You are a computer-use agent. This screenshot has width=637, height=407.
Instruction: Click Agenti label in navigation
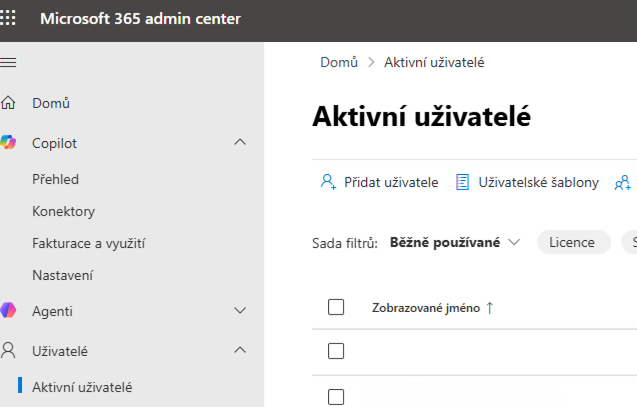tap(52, 311)
